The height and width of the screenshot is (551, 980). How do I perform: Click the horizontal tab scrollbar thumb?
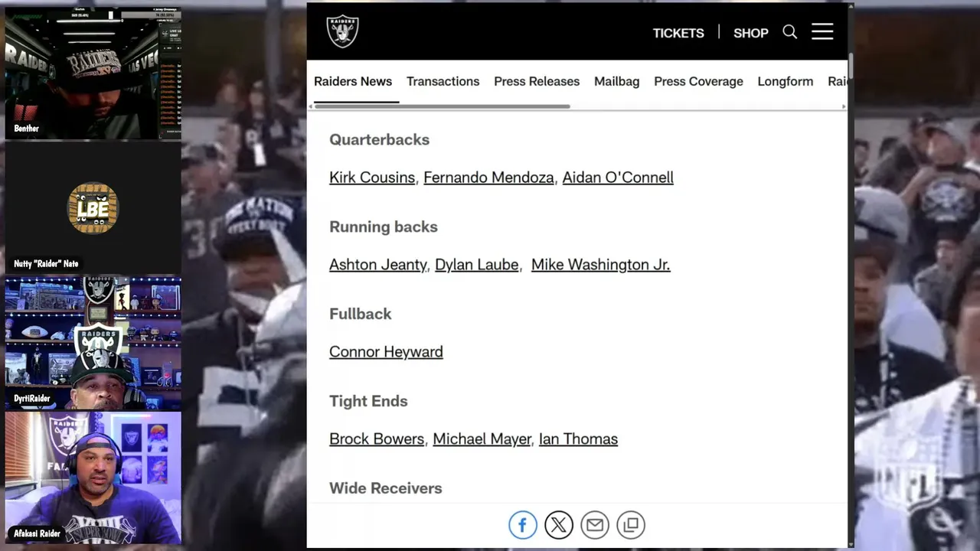[443, 106]
